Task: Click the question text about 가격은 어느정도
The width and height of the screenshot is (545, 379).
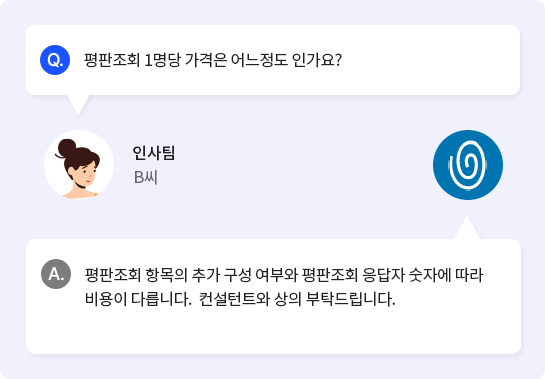Action: [213, 60]
